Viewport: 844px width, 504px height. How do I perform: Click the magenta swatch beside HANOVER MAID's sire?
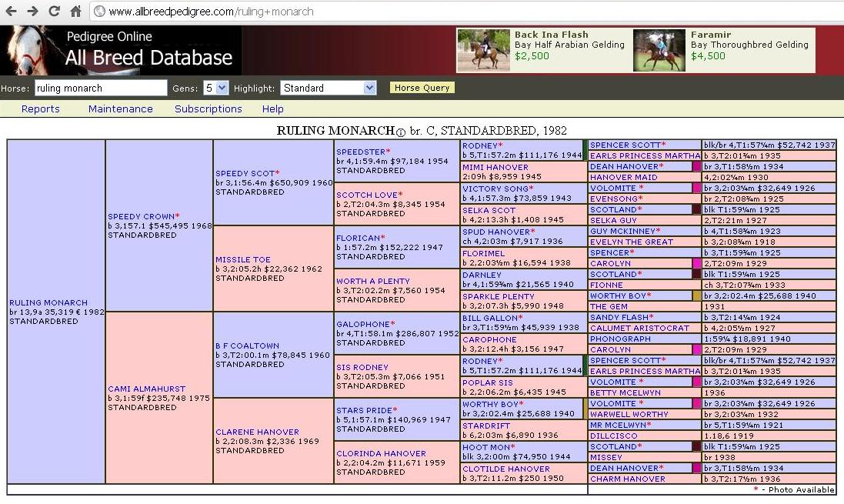(x=697, y=166)
